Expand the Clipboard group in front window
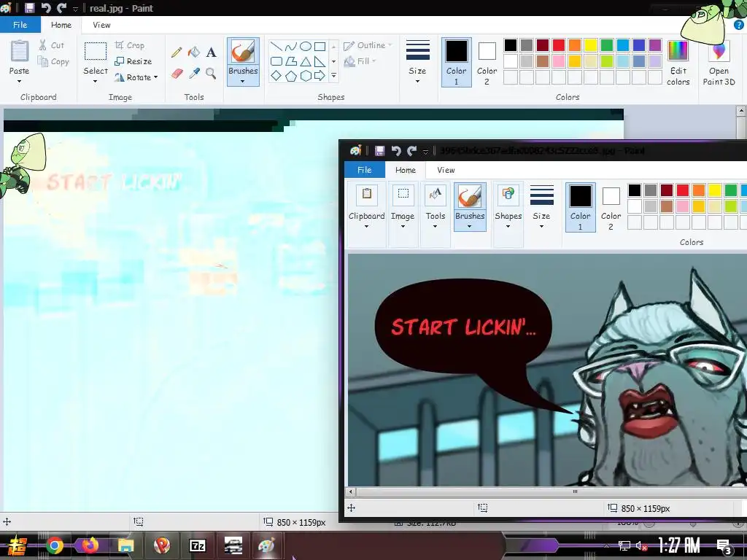 tap(366, 214)
